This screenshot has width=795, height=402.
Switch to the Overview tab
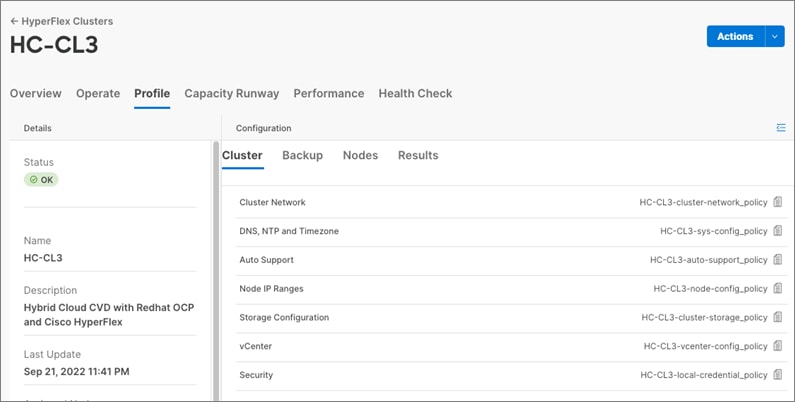35,94
